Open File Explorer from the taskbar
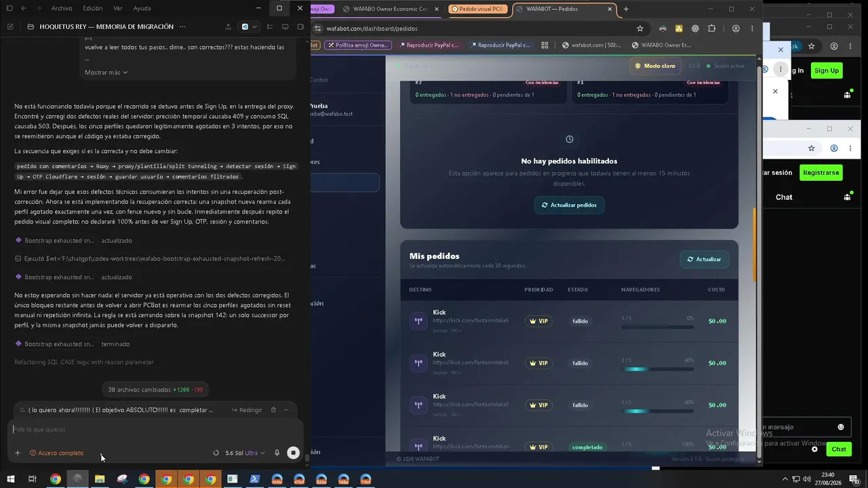868x488 pixels. pyautogui.click(x=100, y=479)
